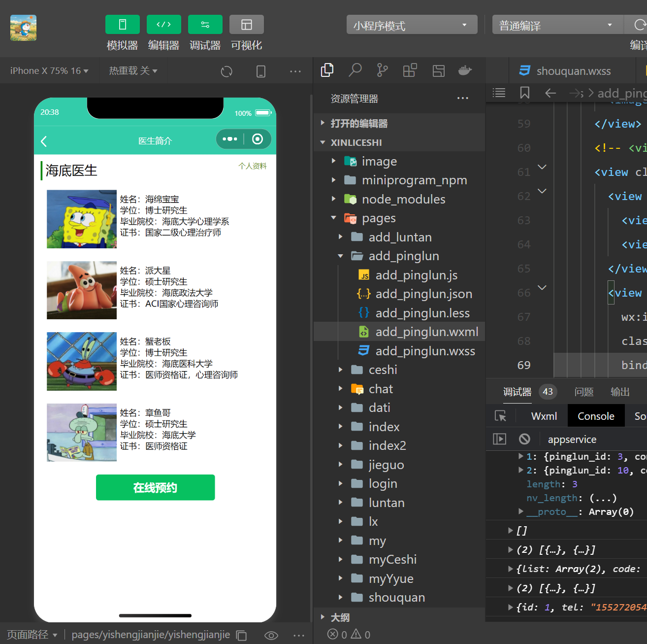Toggle the simulator (模拟器) panel
647x644 pixels.
tap(123, 25)
